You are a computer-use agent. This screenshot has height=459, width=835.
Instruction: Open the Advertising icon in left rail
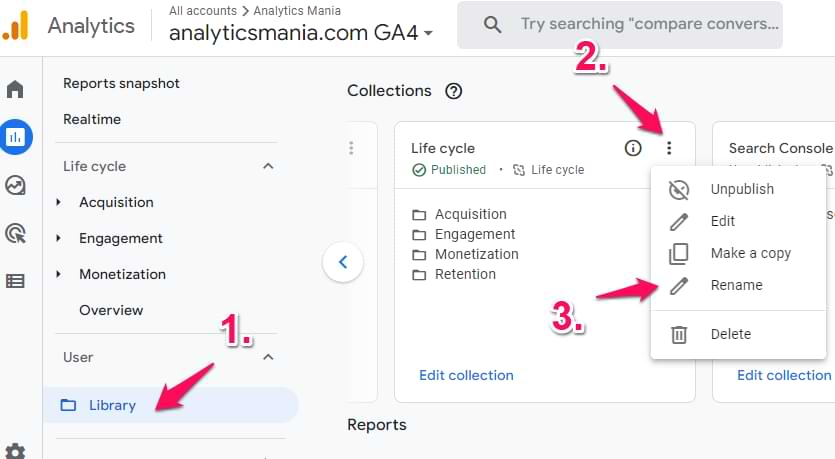pyautogui.click(x=15, y=233)
